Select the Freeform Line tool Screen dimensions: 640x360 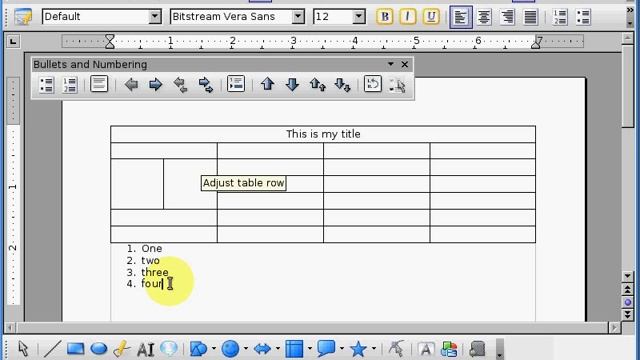click(121, 349)
